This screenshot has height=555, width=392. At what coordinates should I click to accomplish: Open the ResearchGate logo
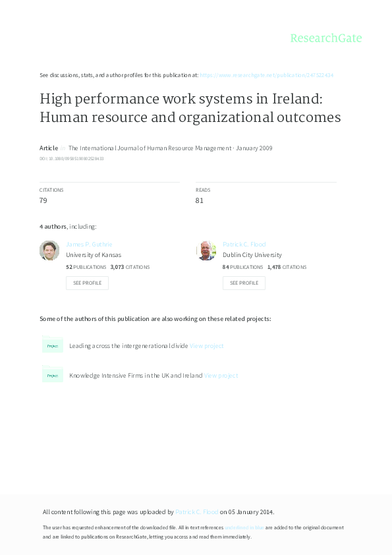[x=327, y=38]
